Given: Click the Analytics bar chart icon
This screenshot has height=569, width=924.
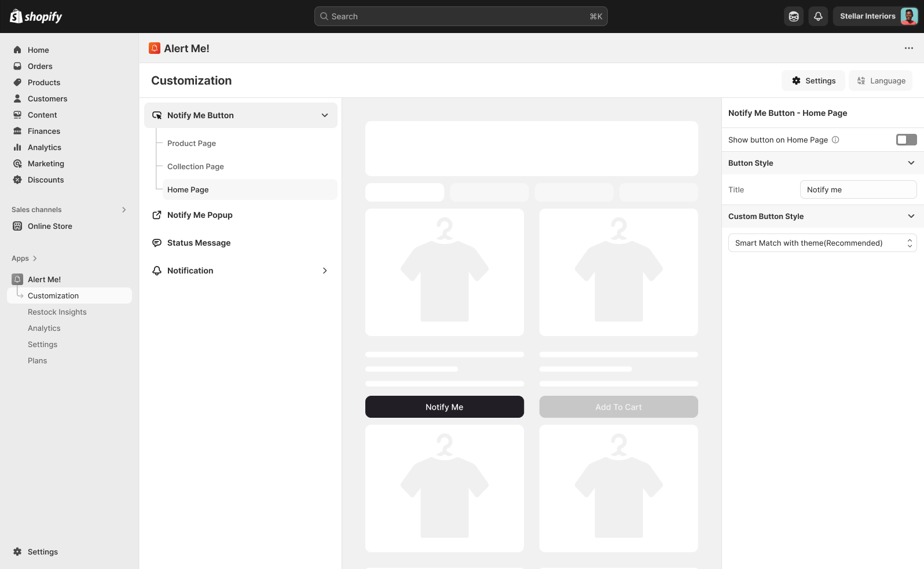Looking at the screenshot, I should (17, 147).
